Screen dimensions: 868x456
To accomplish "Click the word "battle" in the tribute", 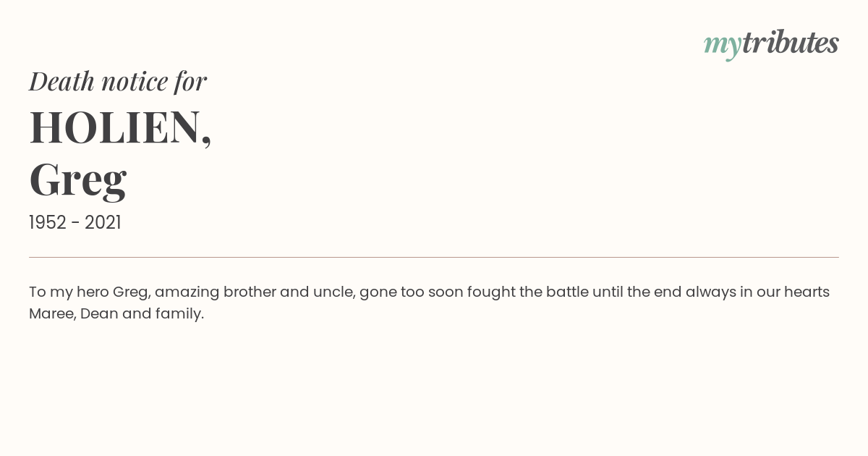I will tap(566, 292).
